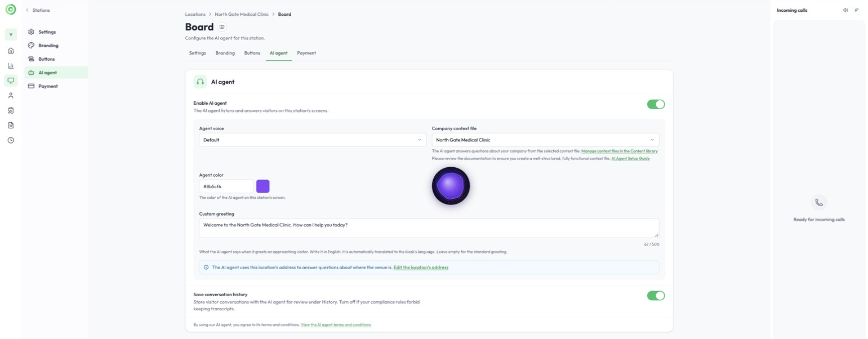Open the AI Agent Setup Guide link
868x339 pixels.
[630, 158]
